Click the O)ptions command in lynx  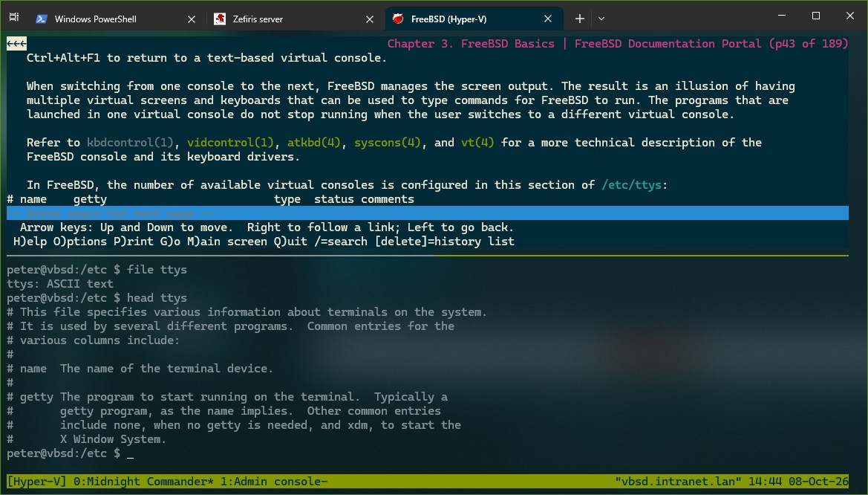[80, 241]
